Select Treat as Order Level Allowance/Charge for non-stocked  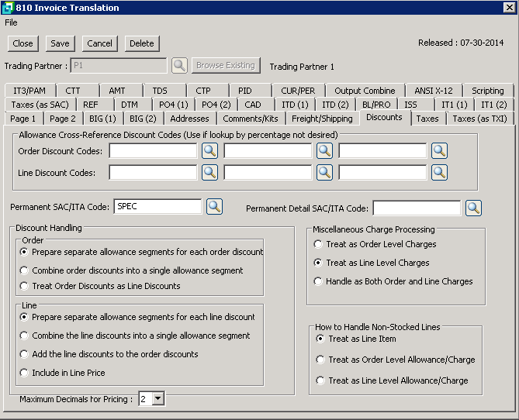tap(321, 360)
